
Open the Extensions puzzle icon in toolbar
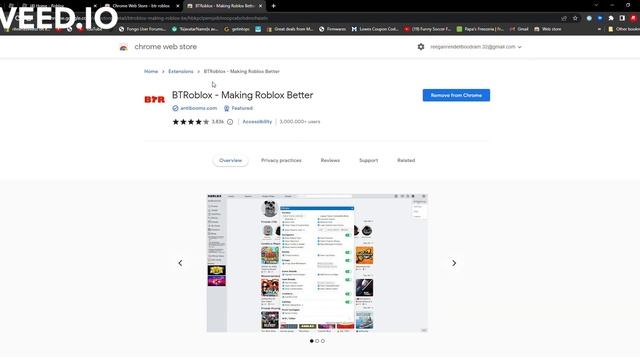click(x=611, y=18)
